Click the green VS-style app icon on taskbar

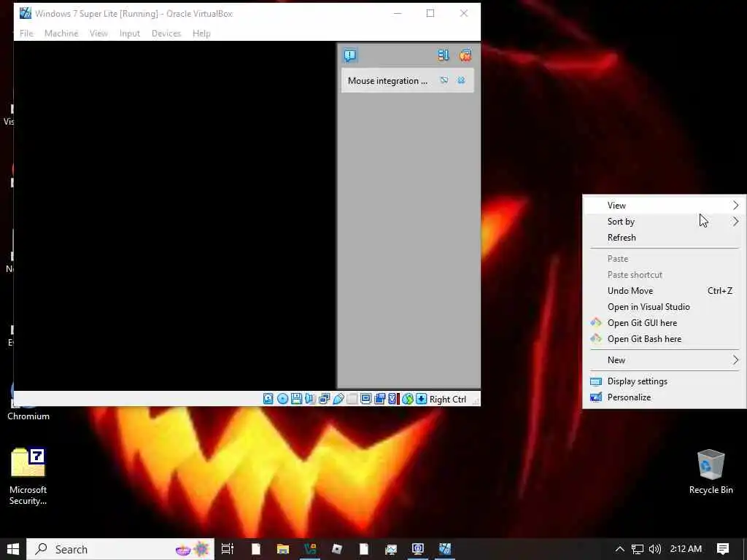point(310,549)
